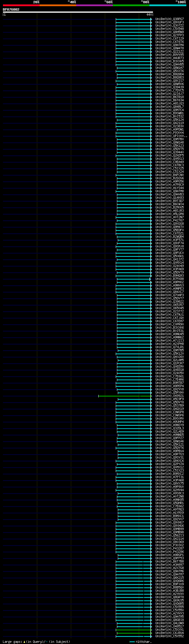Select hit label UniRef100_A3A997

pos(170,565)
